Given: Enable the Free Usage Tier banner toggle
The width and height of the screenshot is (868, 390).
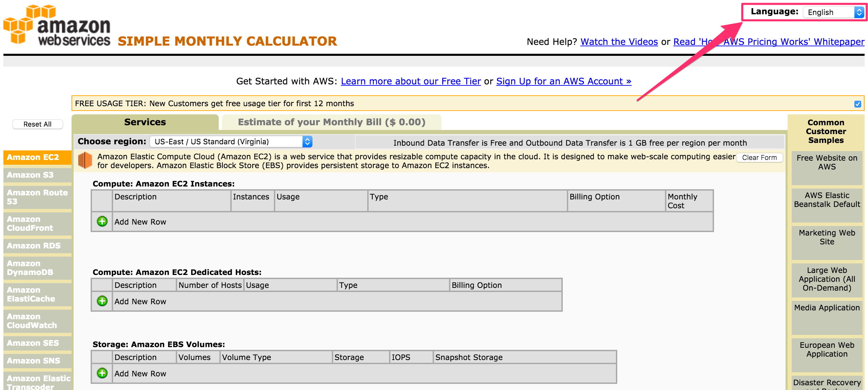Looking at the screenshot, I should tap(857, 104).
